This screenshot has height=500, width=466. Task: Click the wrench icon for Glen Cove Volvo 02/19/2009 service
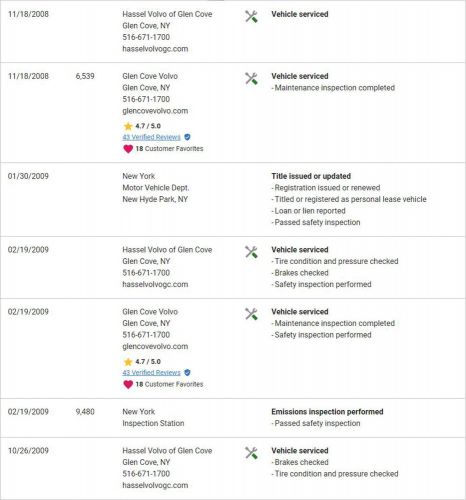tap(251, 314)
